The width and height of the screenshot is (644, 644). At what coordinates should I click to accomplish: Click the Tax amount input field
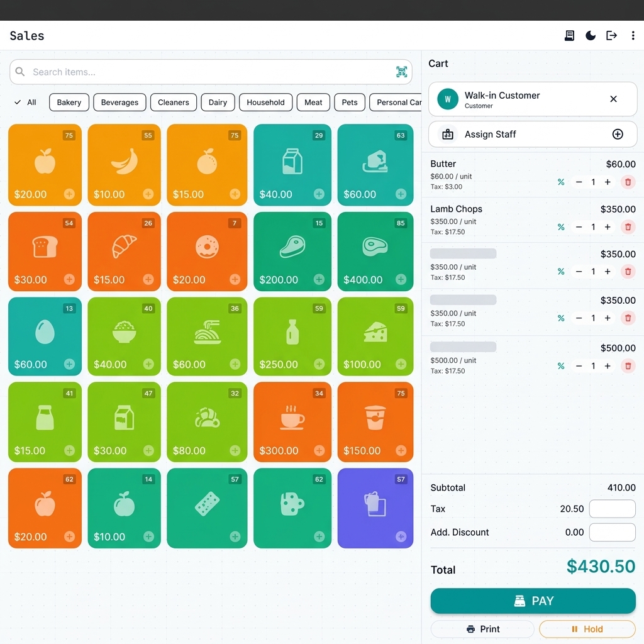612,509
